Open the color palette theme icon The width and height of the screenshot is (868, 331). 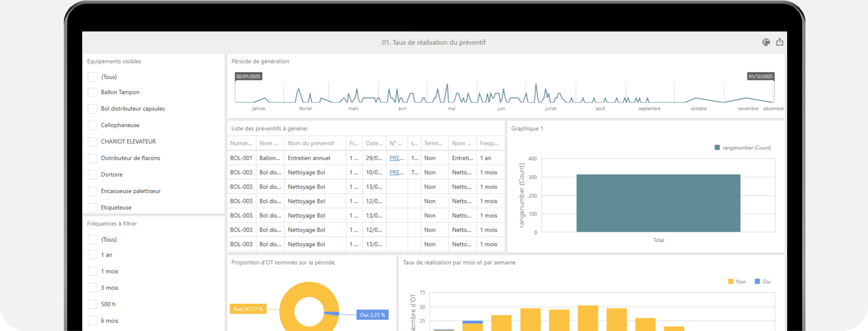[766, 42]
